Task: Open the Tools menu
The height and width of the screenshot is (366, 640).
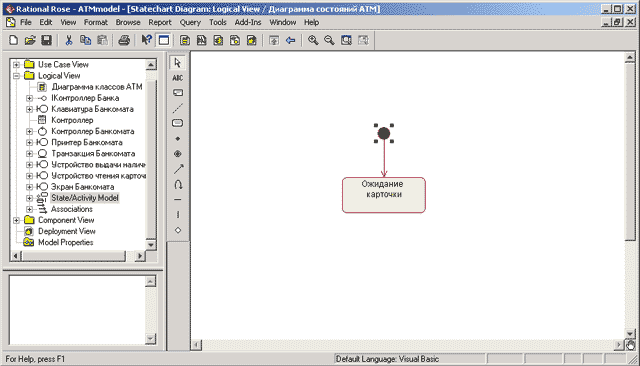Action: (218, 22)
